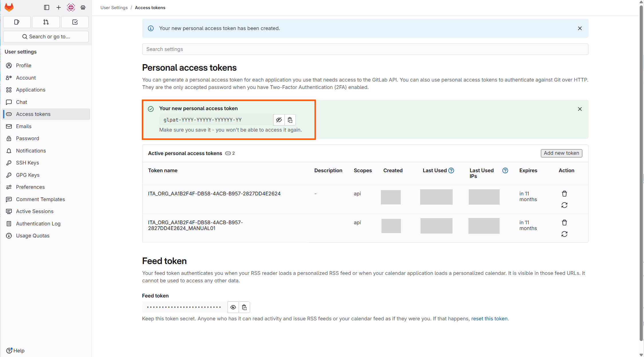Click the plus create new icon

pyautogui.click(x=59, y=7)
